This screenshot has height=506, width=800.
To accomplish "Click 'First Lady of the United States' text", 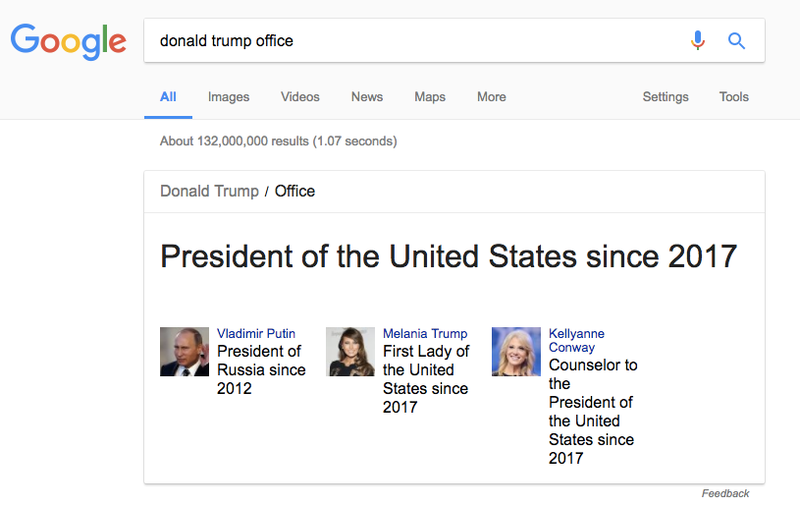I will (426, 379).
